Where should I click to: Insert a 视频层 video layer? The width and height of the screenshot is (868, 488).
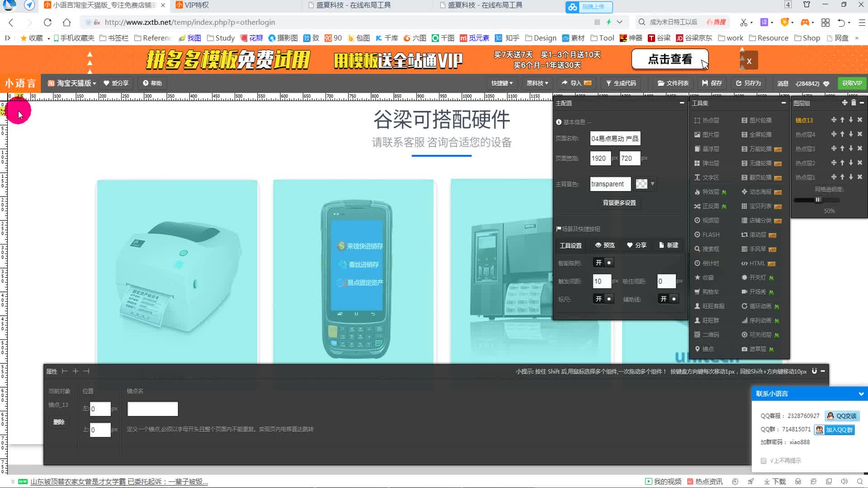pos(707,221)
